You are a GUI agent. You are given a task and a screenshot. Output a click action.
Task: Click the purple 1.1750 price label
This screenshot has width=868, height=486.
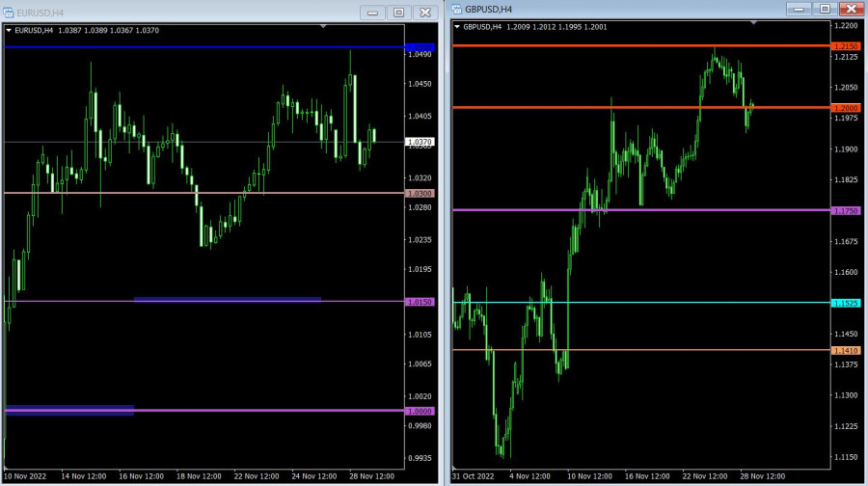click(846, 210)
